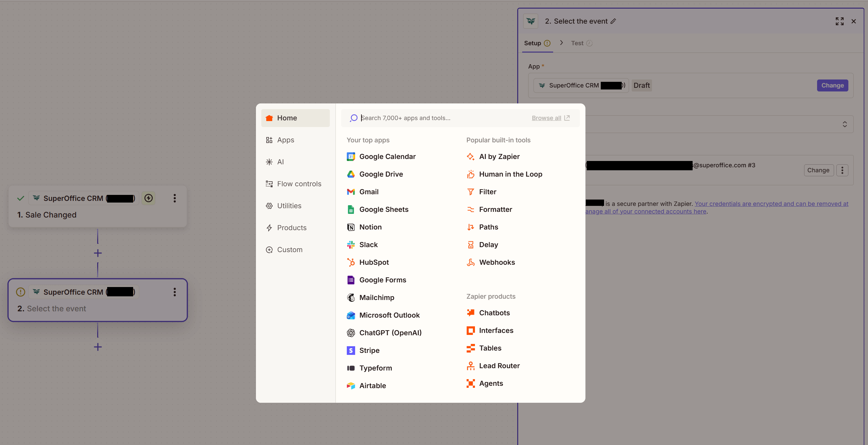Open the Paths built-in tool
Image resolution: width=868 pixels, height=445 pixels.
488,227
